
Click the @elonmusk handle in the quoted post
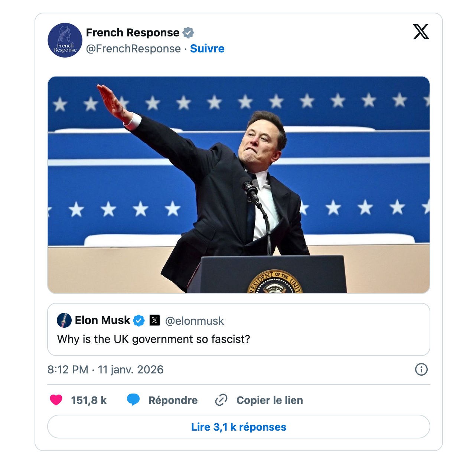pyautogui.click(x=194, y=321)
